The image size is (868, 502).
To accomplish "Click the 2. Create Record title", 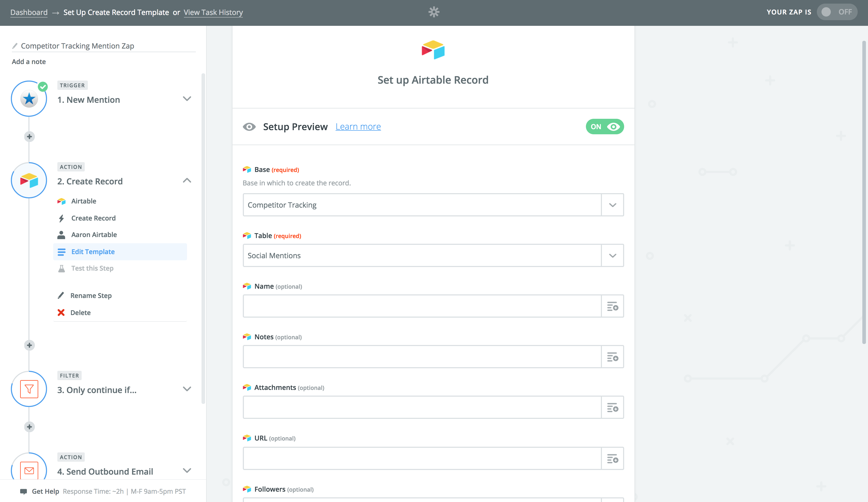I will 90,182.
